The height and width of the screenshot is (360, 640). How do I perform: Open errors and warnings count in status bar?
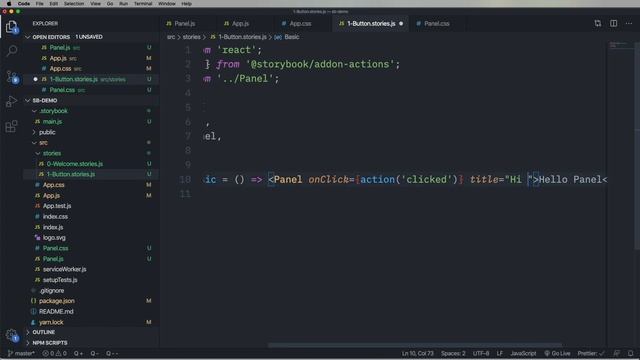[55, 353]
